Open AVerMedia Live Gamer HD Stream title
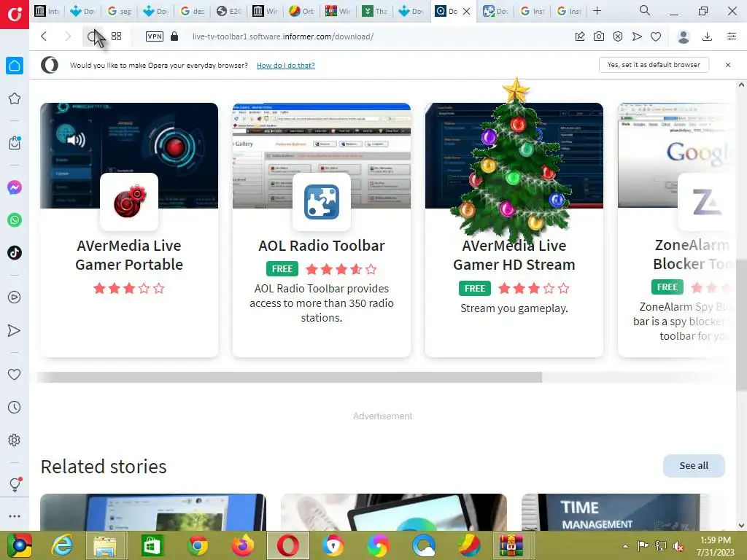Viewport: 747px width, 560px height. pyautogui.click(x=514, y=254)
